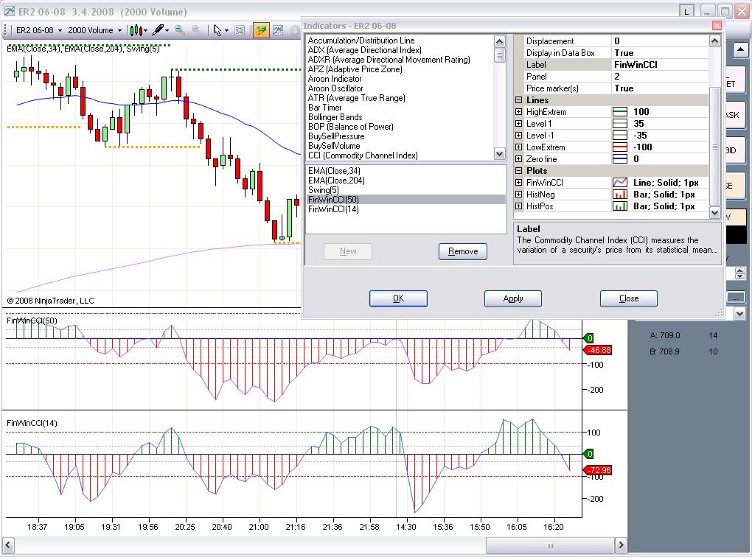The width and height of the screenshot is (752, 560).
Task: Expand the HistNeg plot settings
Action: click(x=519, y=195)
